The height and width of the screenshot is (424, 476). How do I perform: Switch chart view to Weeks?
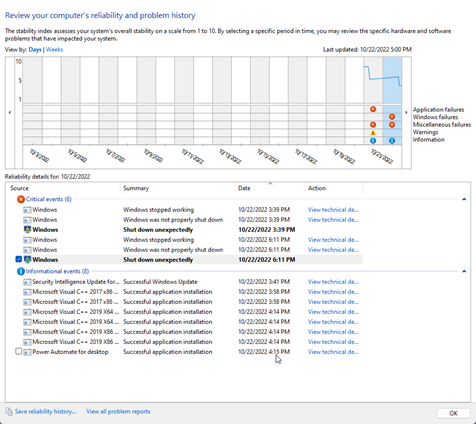[x=54, y=50]
